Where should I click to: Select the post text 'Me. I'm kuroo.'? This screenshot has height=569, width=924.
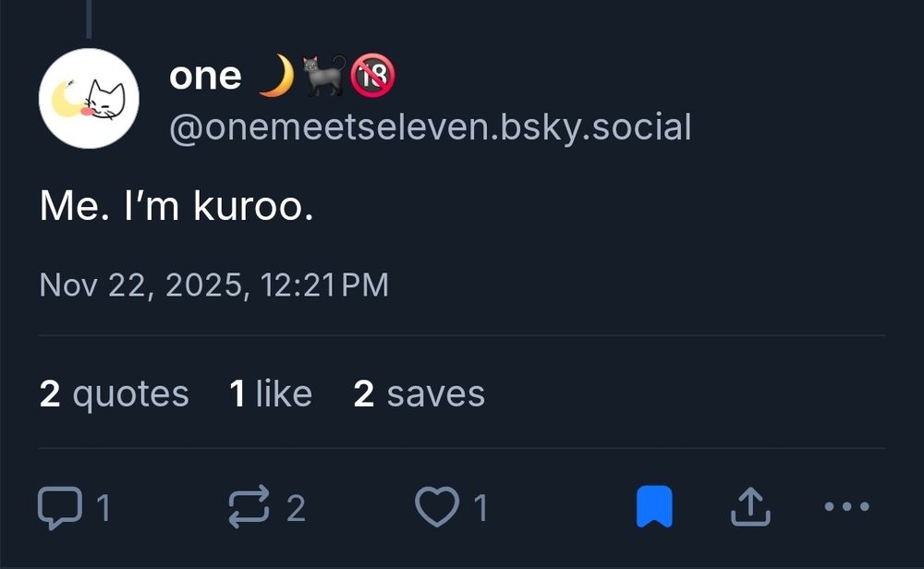[176, 205]
